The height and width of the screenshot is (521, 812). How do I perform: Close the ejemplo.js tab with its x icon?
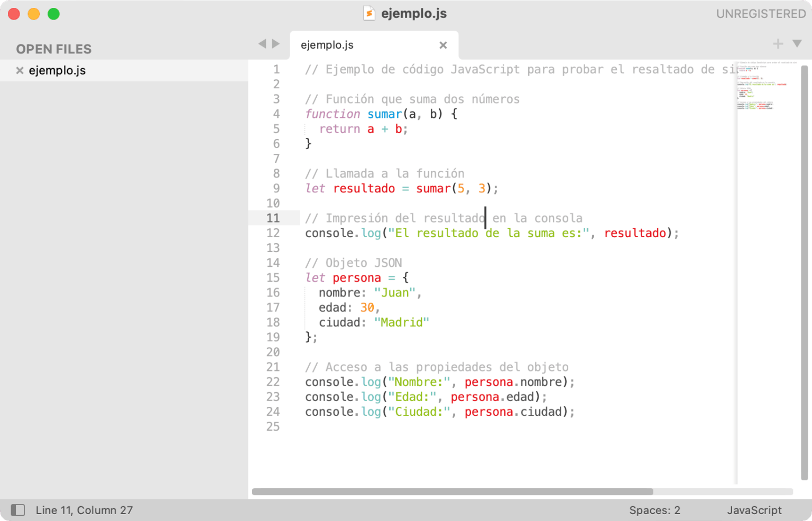coord(443,45)
